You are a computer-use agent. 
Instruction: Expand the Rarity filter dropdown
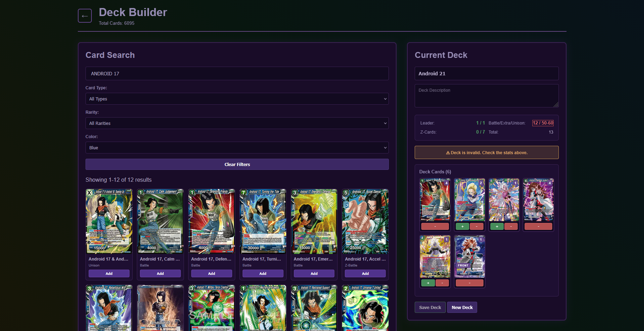coord(237,123)
